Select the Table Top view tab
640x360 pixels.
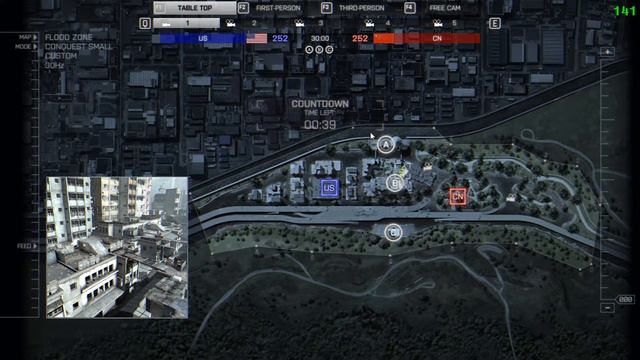195,8
